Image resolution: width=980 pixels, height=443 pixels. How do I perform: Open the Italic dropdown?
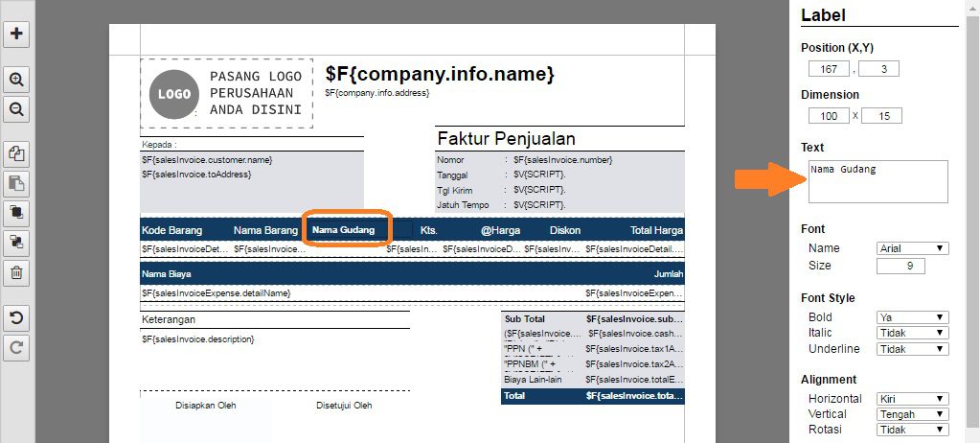912,333
